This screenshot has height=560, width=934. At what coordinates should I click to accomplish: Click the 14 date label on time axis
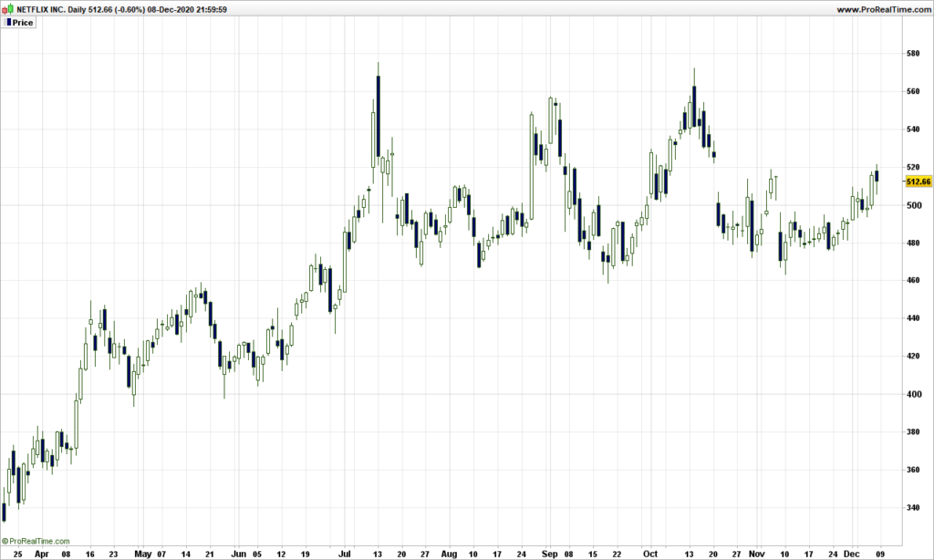click(186, 554)
